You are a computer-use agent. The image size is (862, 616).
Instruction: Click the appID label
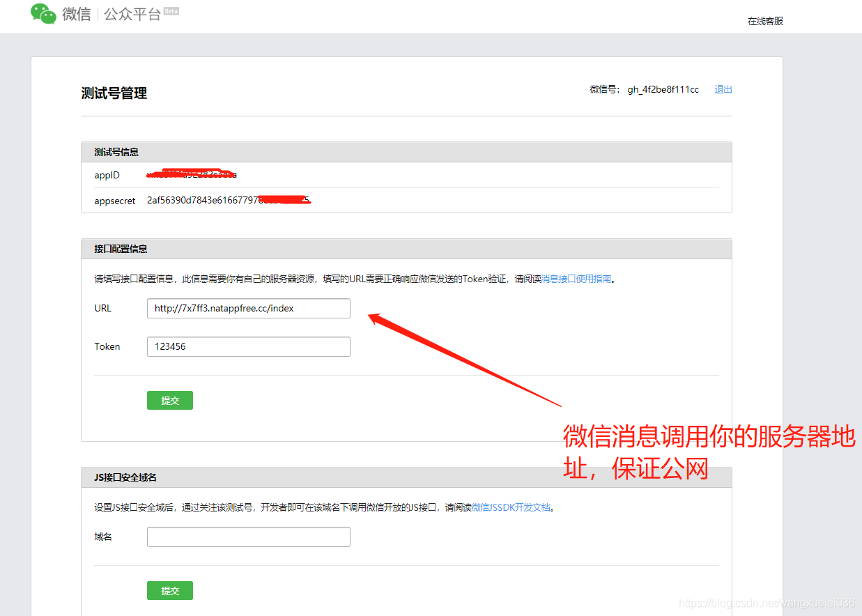coord(107,175)
